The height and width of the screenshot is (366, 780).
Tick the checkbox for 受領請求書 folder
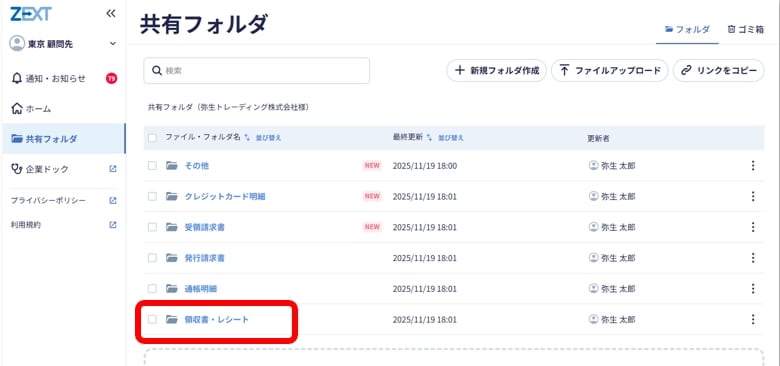pos(152,227)
